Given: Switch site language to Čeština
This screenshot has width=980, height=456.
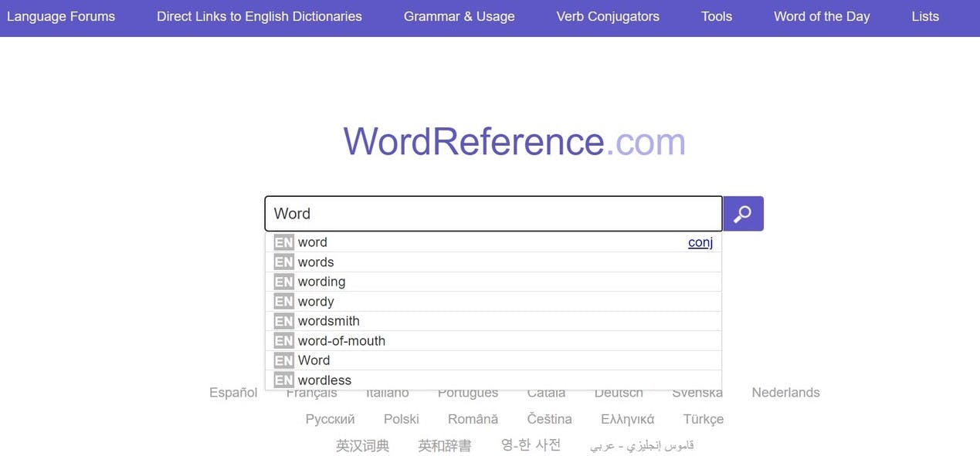Looking at the screenshot, I should [550, 419].
